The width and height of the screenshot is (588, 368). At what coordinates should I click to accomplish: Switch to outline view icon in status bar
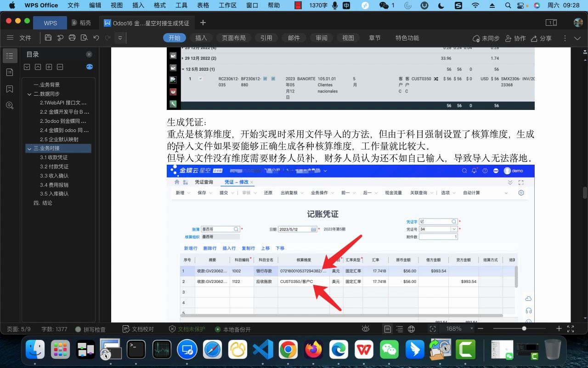[400, 329]
